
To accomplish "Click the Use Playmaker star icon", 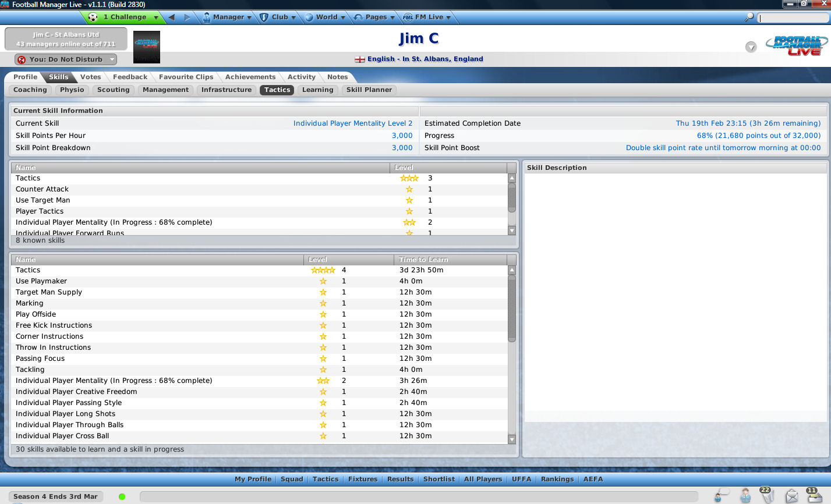I will tap(323, 281).
